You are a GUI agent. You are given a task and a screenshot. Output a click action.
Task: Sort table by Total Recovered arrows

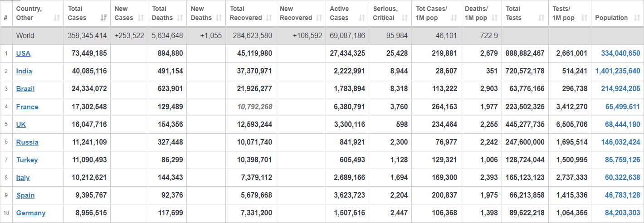[x=269, y=18]
